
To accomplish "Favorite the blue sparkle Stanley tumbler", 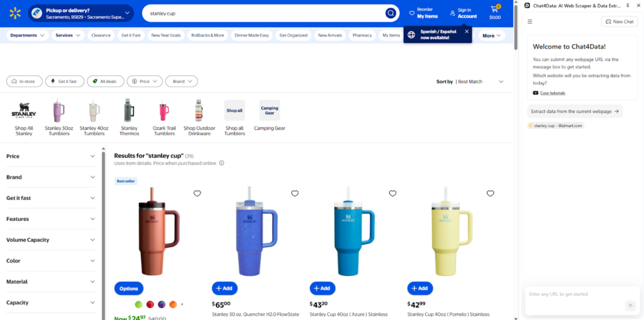I will pyautogui.click(x=295, y=194).
